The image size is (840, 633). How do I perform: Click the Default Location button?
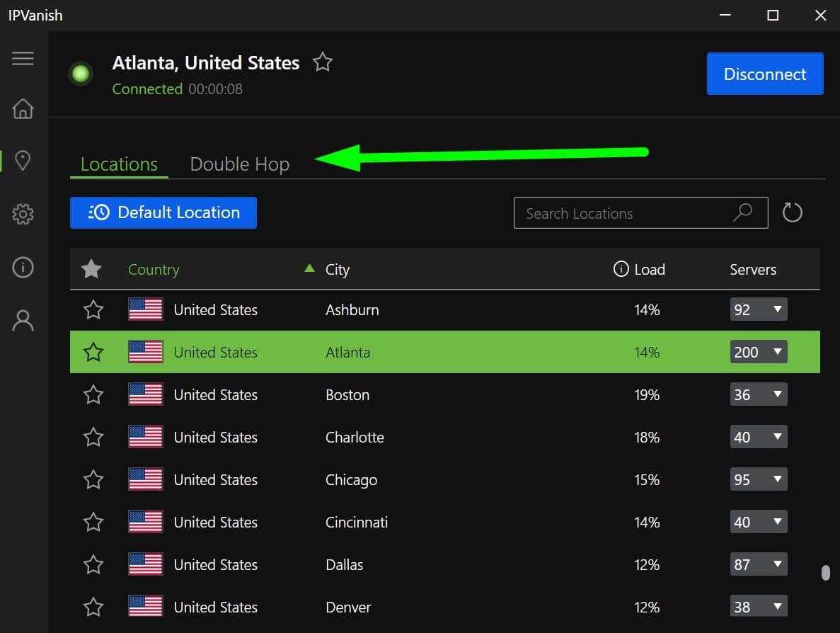pyautogui.click(x=163, y=213)
